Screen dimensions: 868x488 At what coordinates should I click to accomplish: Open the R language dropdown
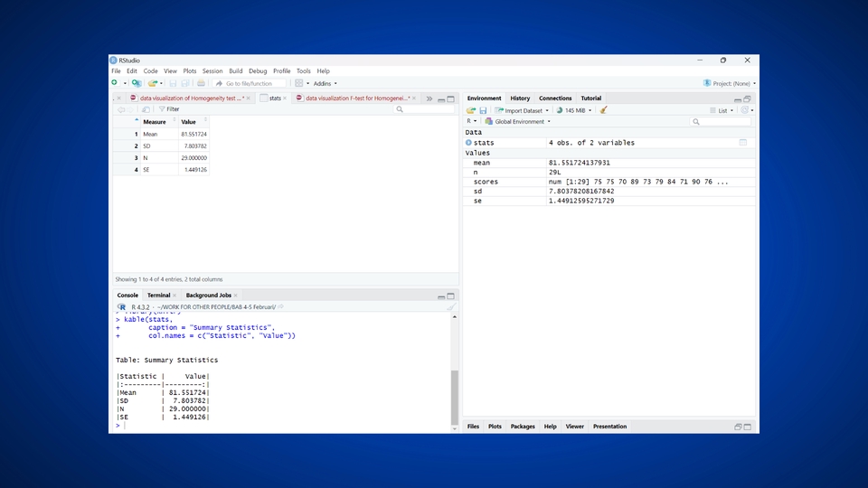tap(471, 121)
